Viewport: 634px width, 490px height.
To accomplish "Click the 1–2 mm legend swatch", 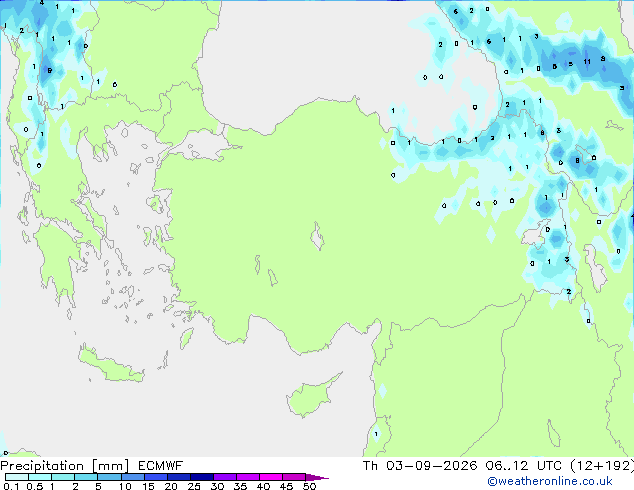I will pos(63,477).
